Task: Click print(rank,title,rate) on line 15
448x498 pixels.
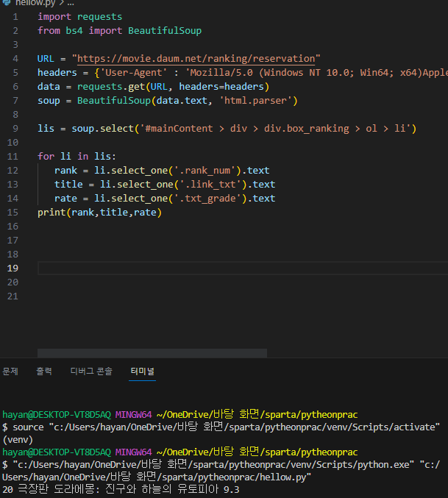Action: pos(100,213)
